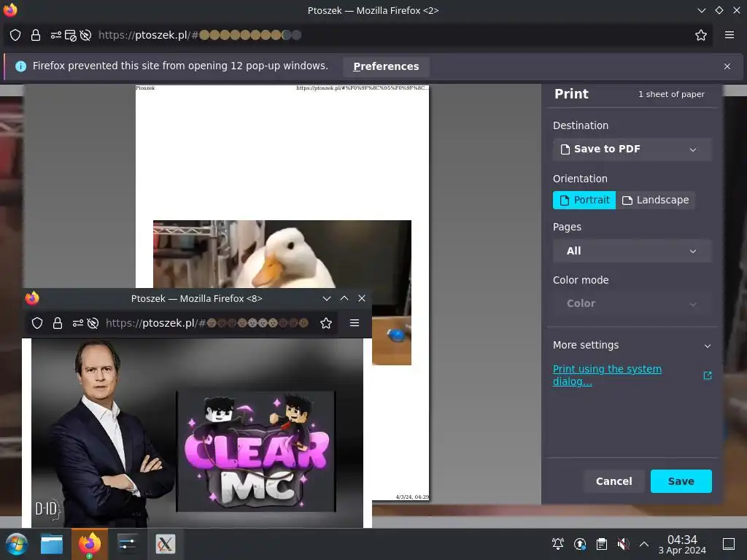This screenshot has height=560, width=747.
Task: Open the Start menu on taskbar
Action: (16, 544)
